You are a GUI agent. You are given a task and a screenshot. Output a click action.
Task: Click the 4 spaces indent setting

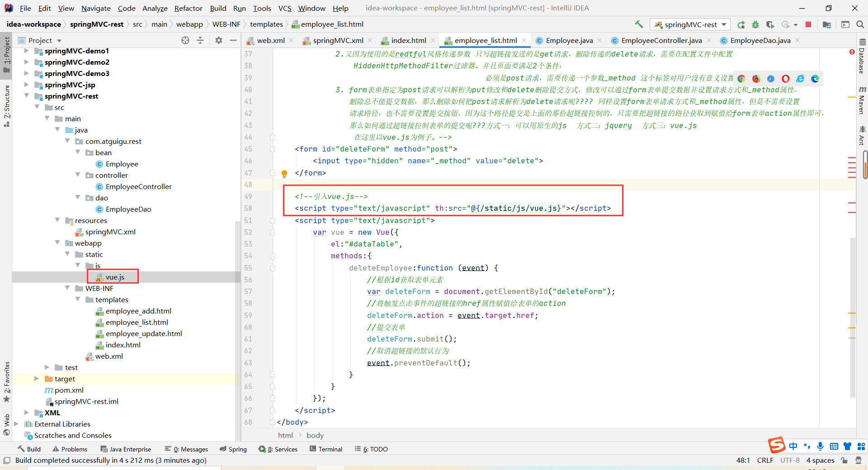pyautogui.click(x=820, y=460)
